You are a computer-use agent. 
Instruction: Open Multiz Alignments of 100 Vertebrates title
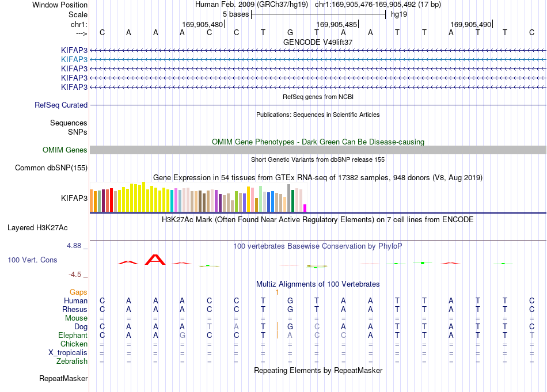pos(318,284)
